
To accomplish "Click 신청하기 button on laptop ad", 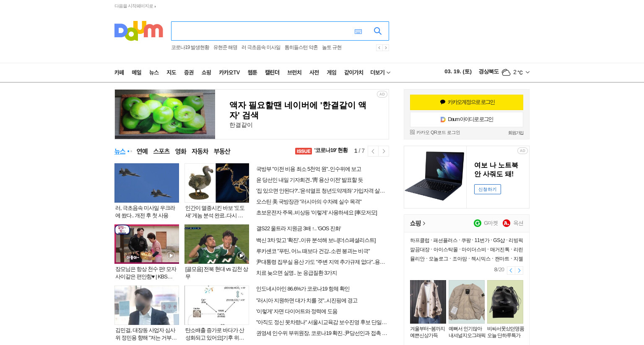I will [488, 189].
